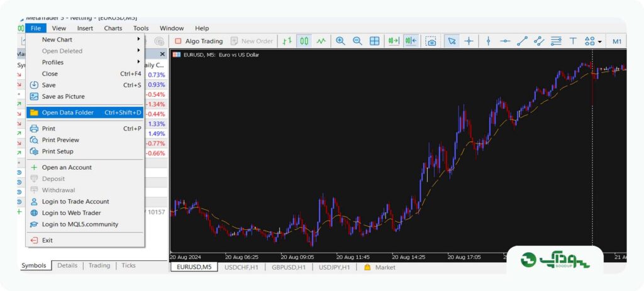This screenshot has width=644, height=291.
Task: Take a chart screenshot with camera icon
Action: 430,41
